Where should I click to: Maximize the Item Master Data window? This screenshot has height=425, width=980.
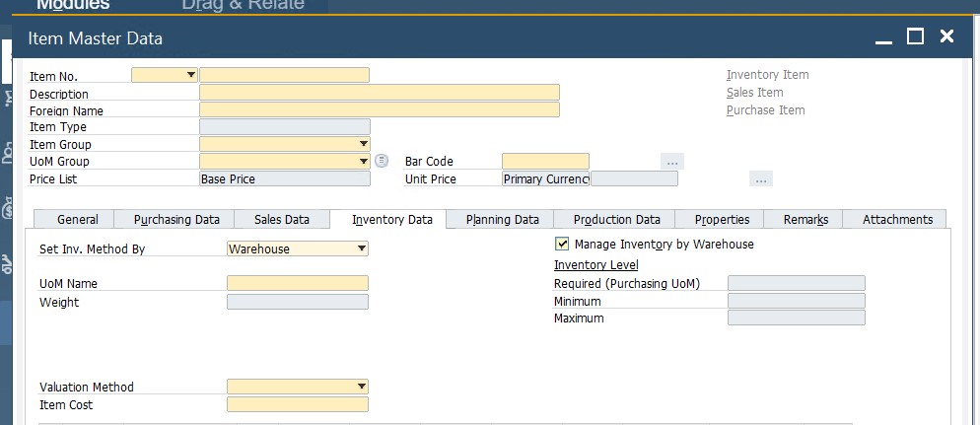click(915, 37)
